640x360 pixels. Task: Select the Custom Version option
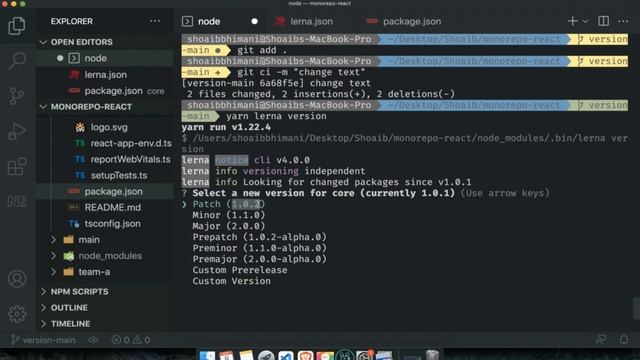click(231, 281)
